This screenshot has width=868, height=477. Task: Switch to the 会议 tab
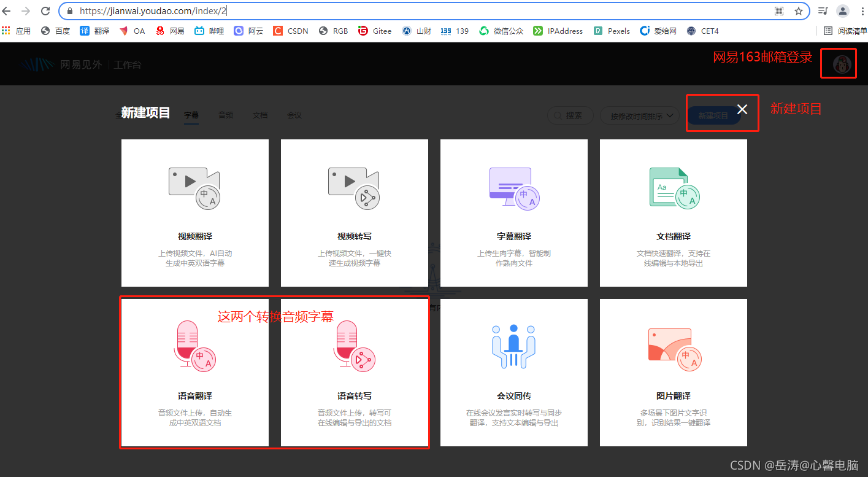294,115
